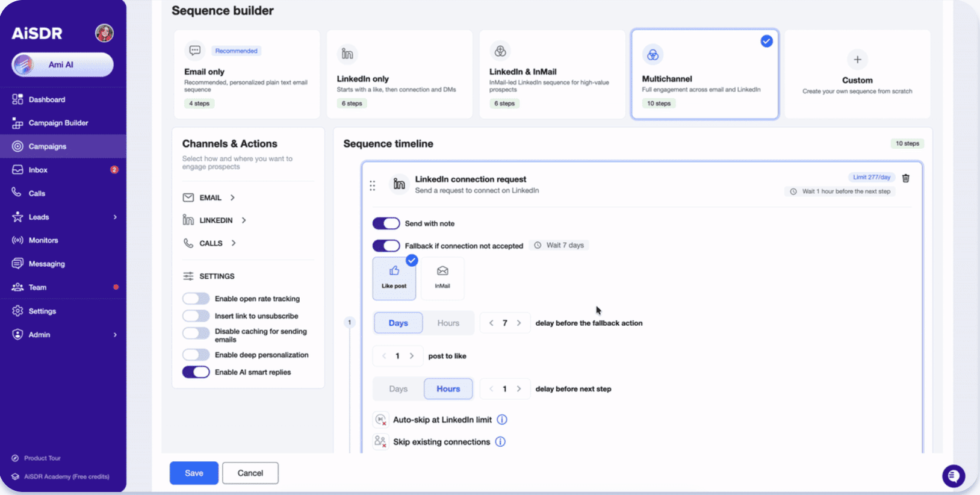This screenshot has width=980, height=495.
Task: Turn on Insert link to unsubscribe
Action: click(196, 316)
